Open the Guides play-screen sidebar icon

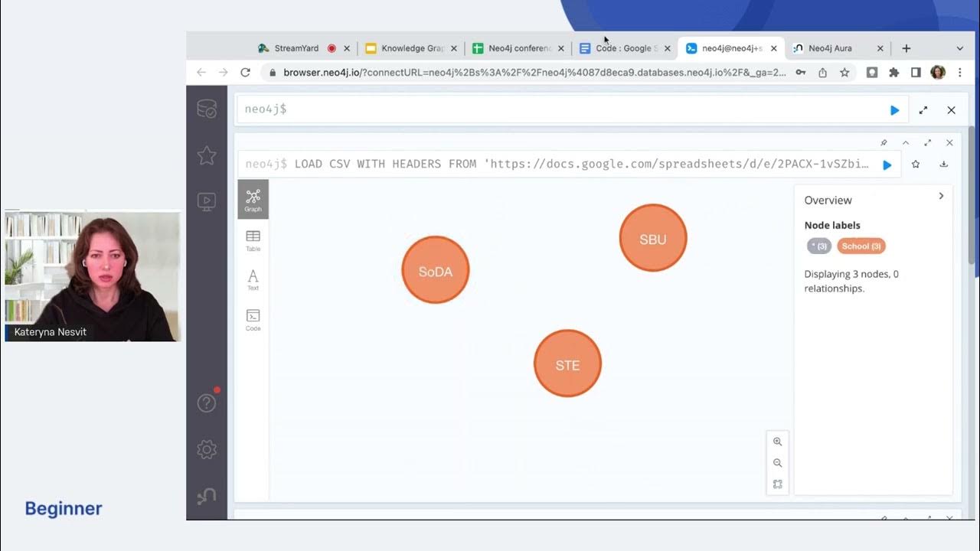(207, 201)
